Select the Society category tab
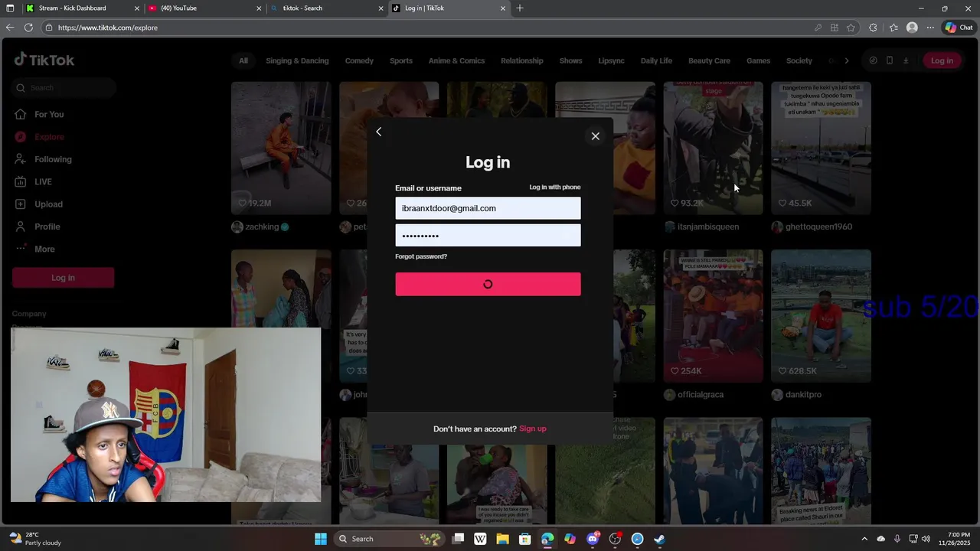This screenshot has width=980, height=551. (799, 60)
